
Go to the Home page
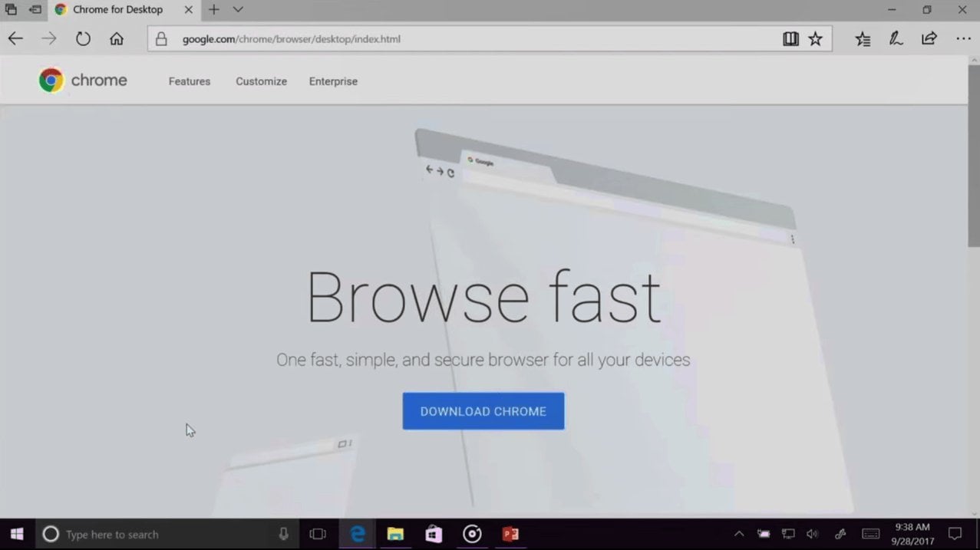click(x=117, y=39)
